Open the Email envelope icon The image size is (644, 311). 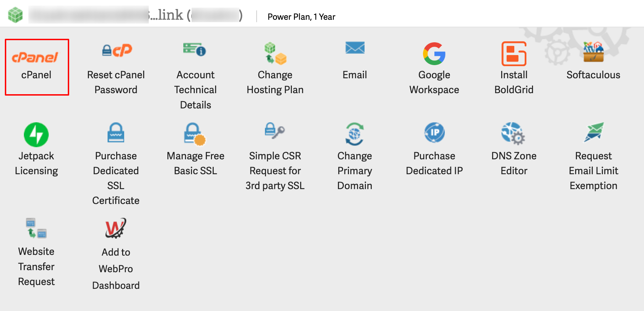pyautogui.click(x=355, y=48)
